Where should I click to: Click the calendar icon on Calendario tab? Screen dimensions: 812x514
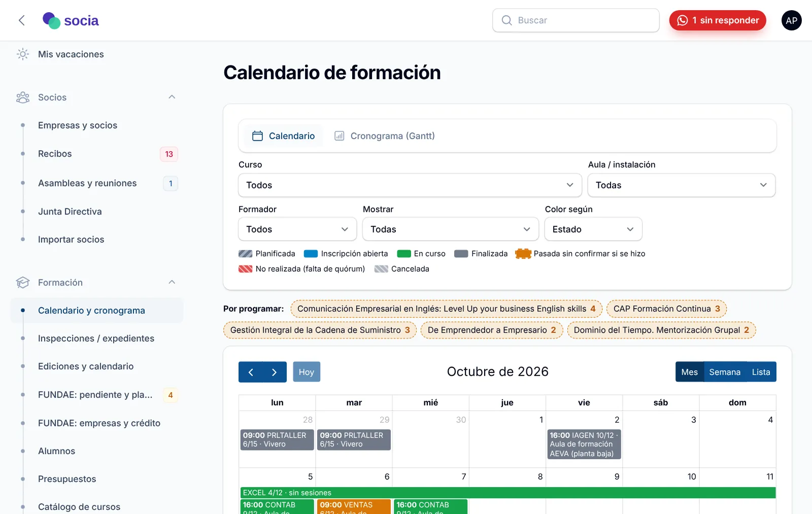pyautogui.click(x=257, y=136)
